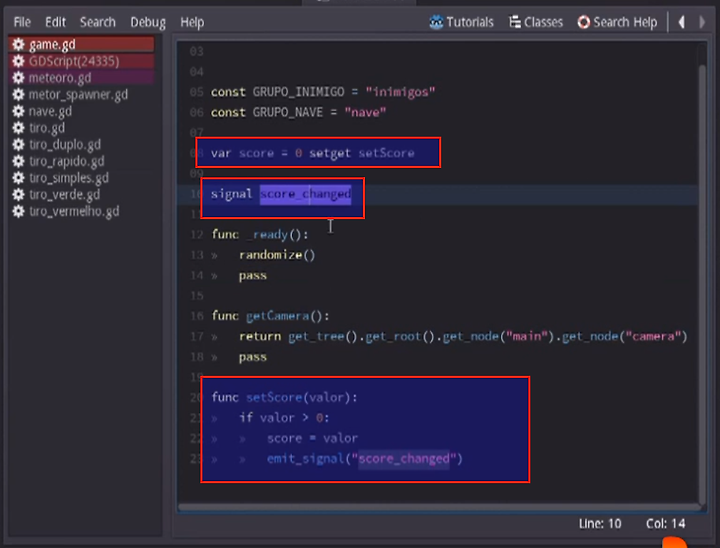720x548 pixels.
Task: Click setScore in the function definition
Action: point(274,397)
